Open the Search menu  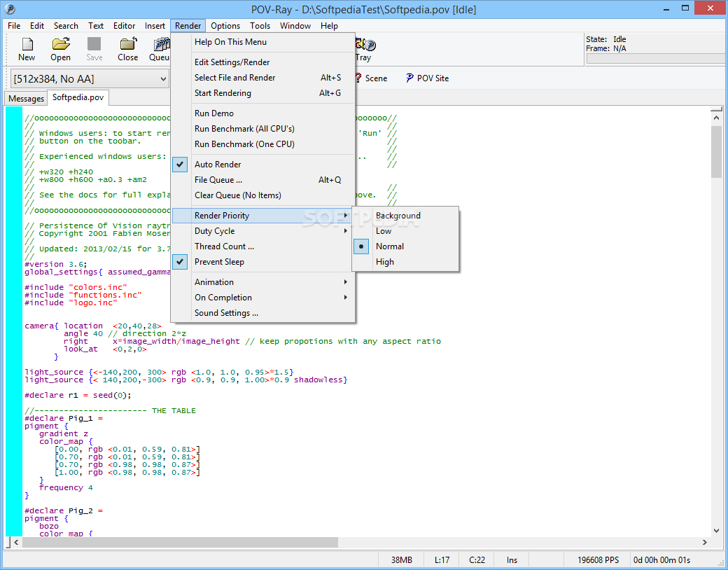pyautogui.click(x=66, y=26)
